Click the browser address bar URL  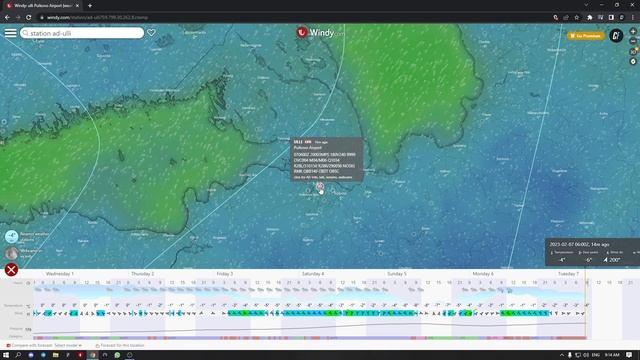97,18
